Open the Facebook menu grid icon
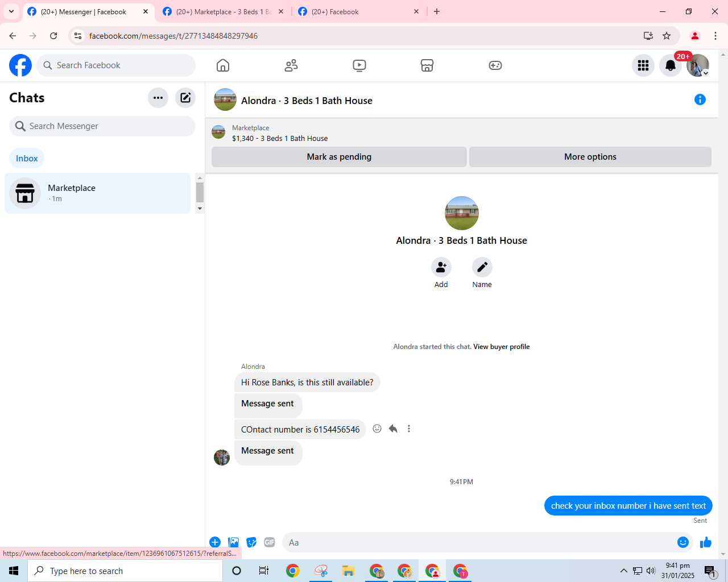This screenshot has width=728, height=582. 643,65
